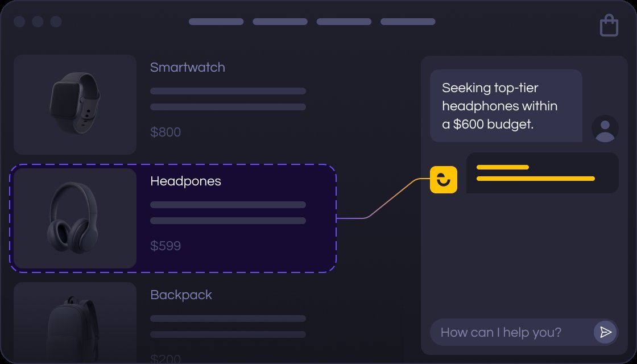
Task: Click the first window control dot
Action: point(19,22)
